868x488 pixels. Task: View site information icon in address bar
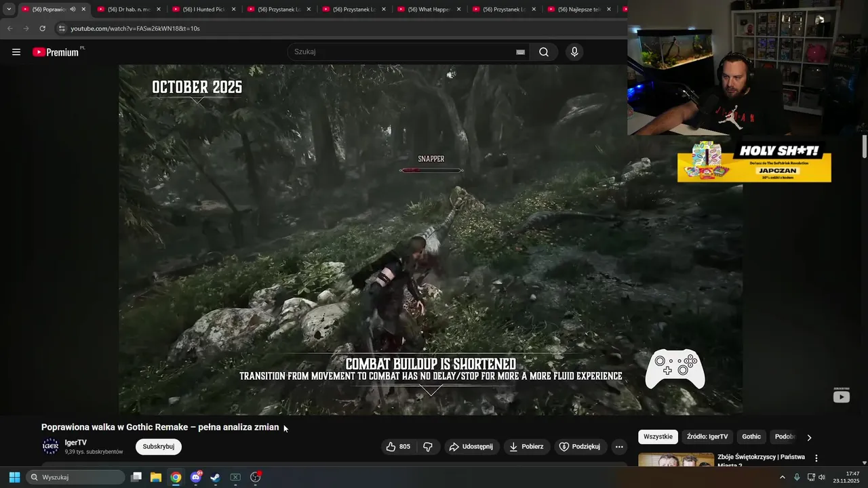(x=62, y=28)
